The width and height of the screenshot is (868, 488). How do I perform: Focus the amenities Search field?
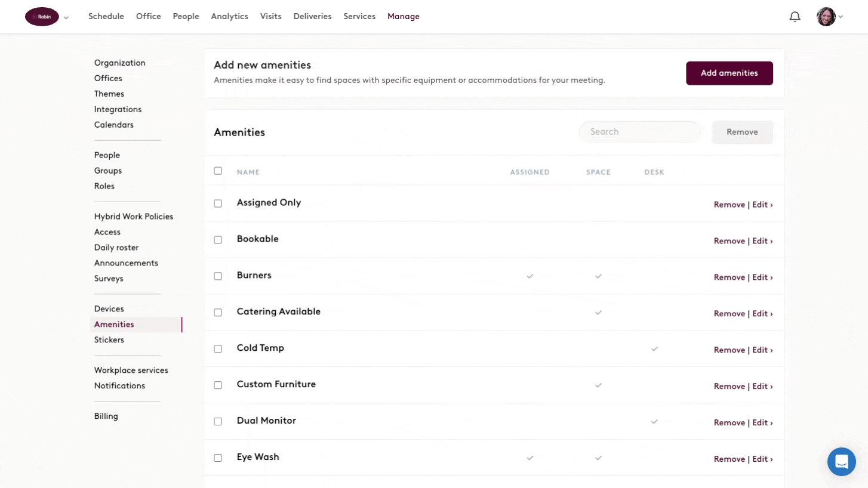pos(640,132)
